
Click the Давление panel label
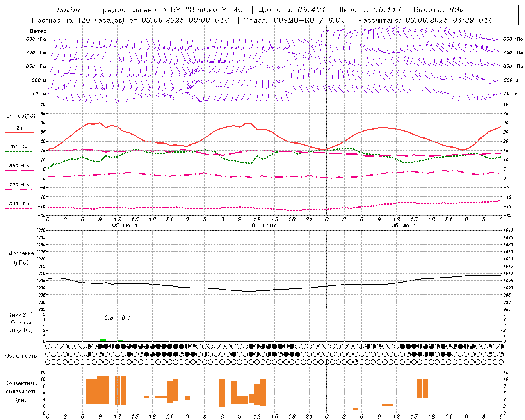coord(21,253)
